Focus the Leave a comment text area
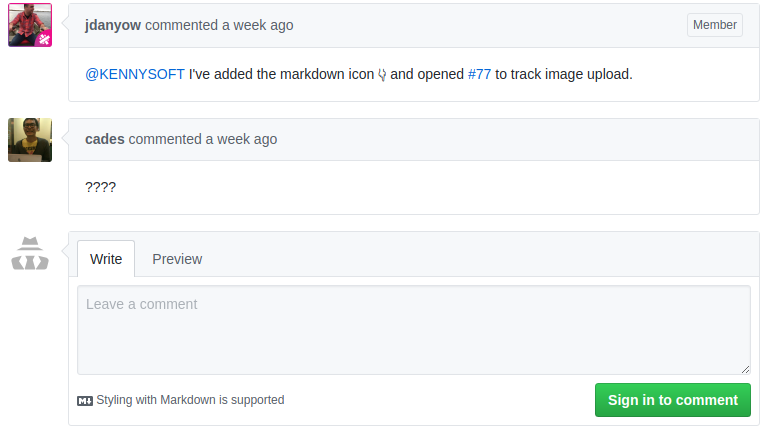Screen dimensions: 765x429 point(414,330)
